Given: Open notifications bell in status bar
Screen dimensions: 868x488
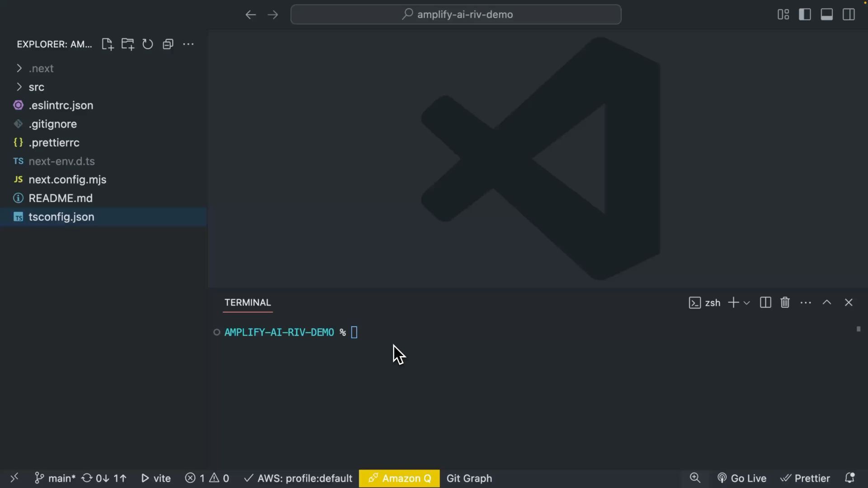Looking at the screenshot, I should [849, 478].
